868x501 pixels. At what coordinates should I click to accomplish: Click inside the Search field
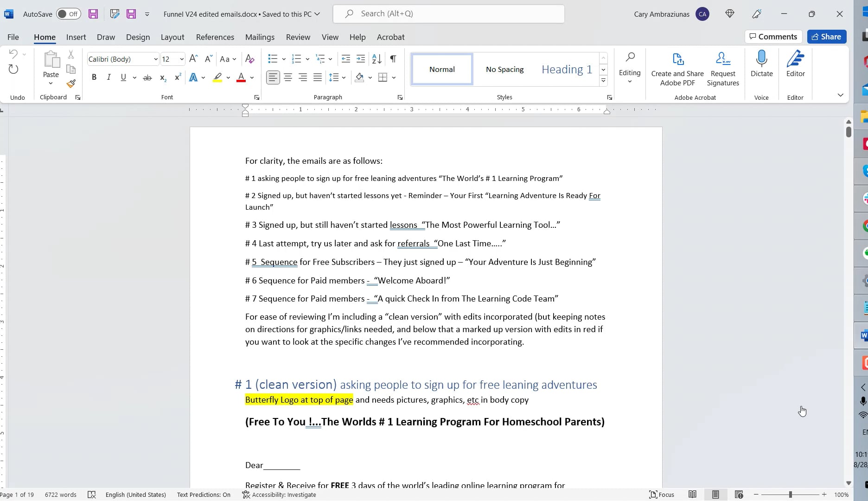(448, 13)
